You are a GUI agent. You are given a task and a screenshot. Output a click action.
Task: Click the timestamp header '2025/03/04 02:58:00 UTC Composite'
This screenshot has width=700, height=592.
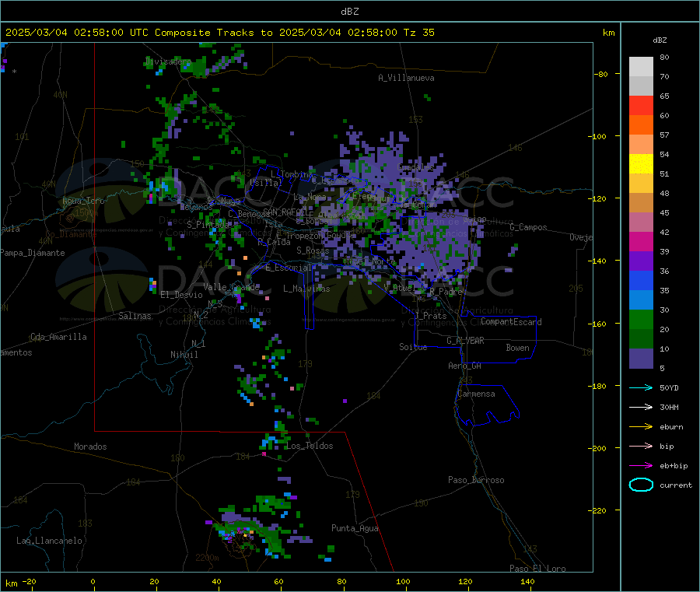107,33
